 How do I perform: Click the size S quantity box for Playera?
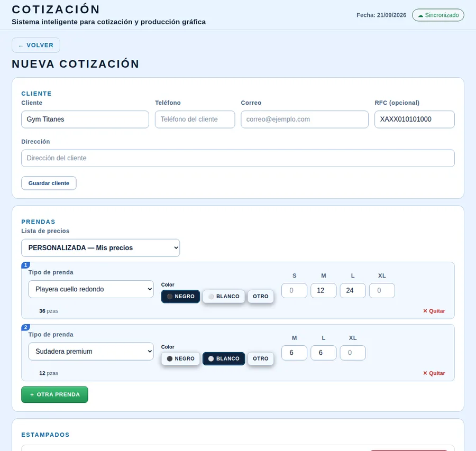294,291
